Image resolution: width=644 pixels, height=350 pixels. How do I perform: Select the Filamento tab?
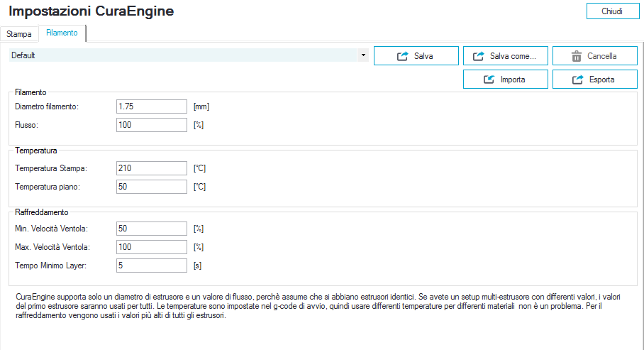click(62, 33)
